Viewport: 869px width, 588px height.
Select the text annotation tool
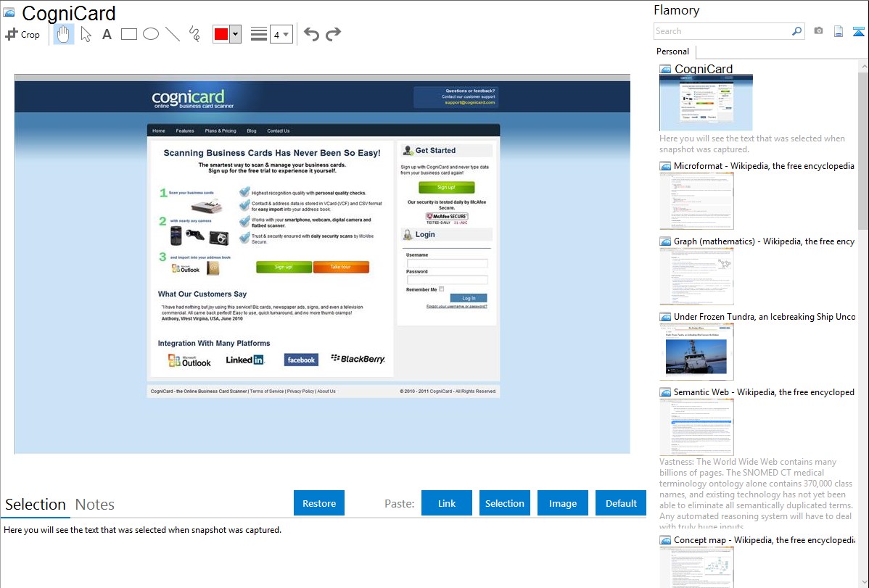[x=107, y=34]
